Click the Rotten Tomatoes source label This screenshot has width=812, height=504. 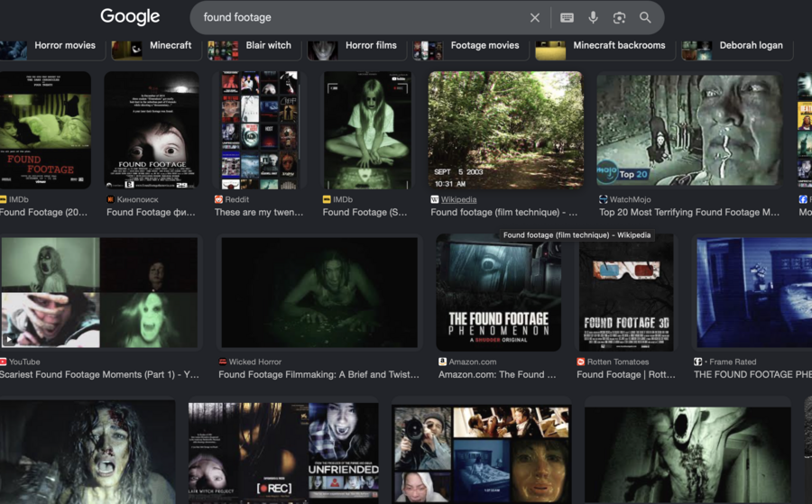(x=618, y=362)
